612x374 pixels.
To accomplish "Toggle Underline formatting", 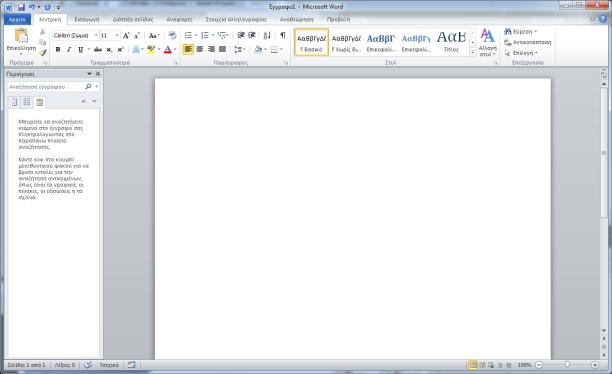I will (x=80, y=50).
